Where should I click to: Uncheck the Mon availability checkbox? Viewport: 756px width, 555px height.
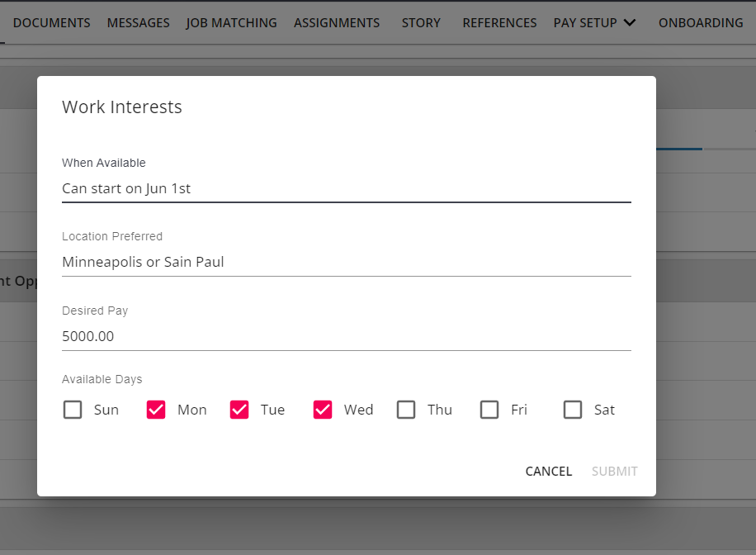pyautogui.click(x=156, y=410)
